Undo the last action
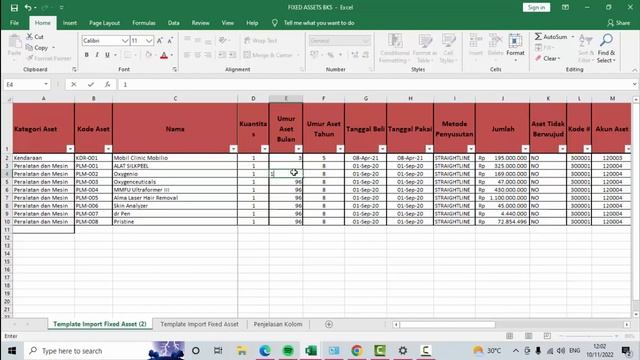The height and width of the screenshot is (360, 640). coord(28,8)
